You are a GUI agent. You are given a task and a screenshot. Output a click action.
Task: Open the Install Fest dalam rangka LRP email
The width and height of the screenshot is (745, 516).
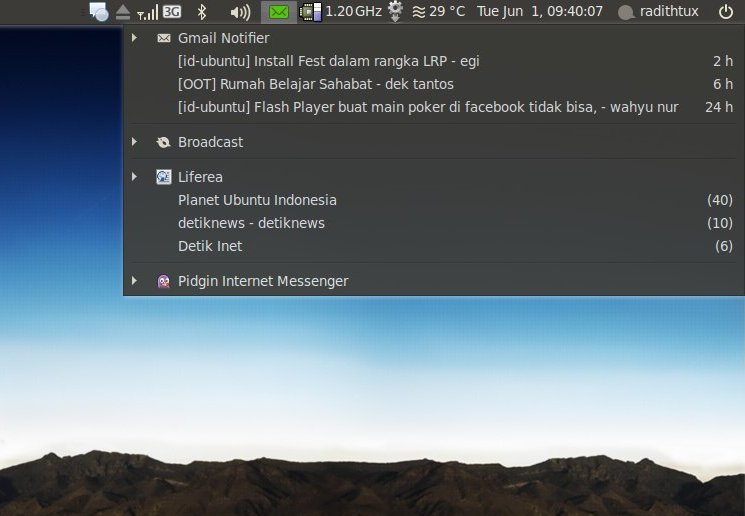pyautogui.click(x=433, y=61)
